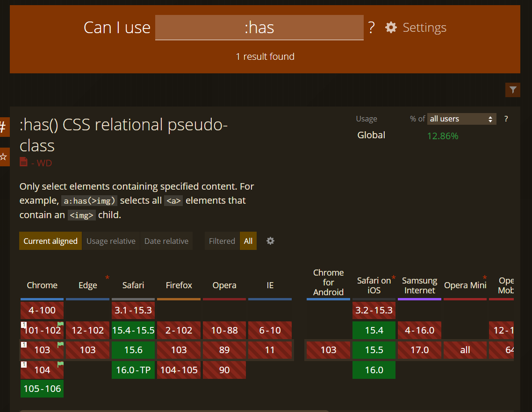Click the hash permalink icon
The height and width of the screenshot is (412, 532).
pyautogui.click(x=3, y=127)
